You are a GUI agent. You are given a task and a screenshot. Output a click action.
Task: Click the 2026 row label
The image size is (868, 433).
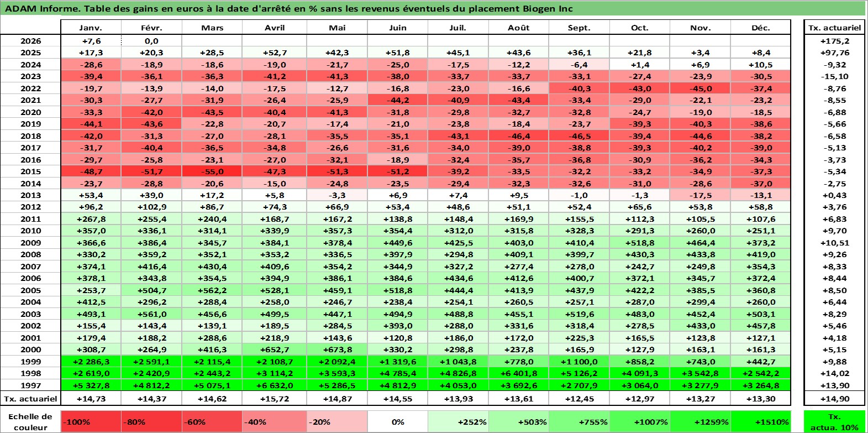point(30,41)
